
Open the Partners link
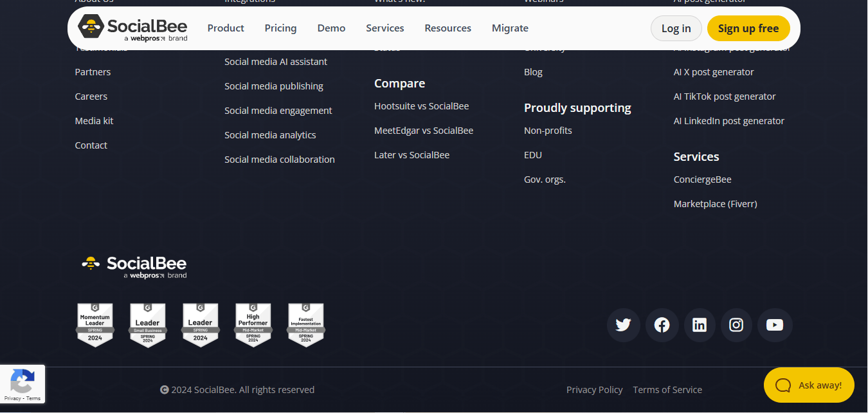(x=93, y=72)
